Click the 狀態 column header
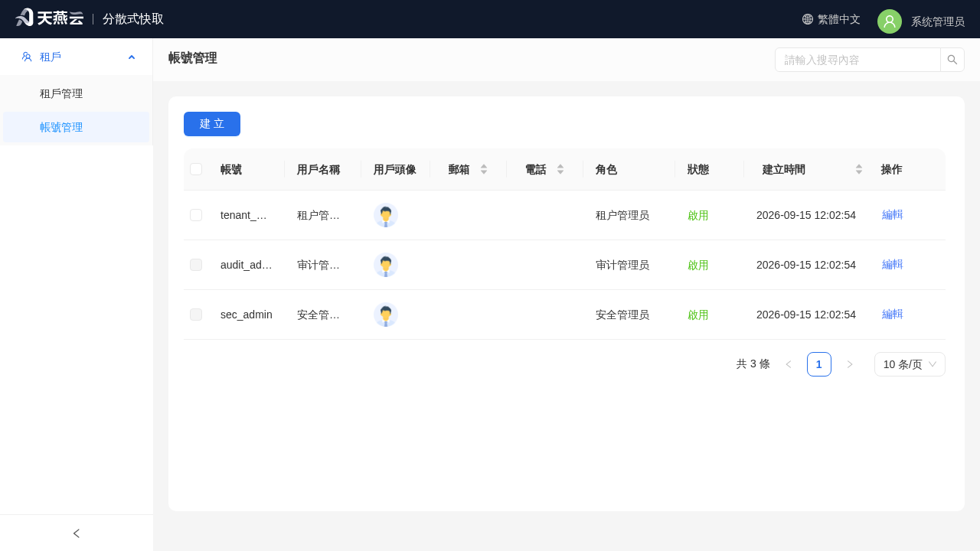The height and width of the screenshot is (551, 980). [x=698, y=169]
